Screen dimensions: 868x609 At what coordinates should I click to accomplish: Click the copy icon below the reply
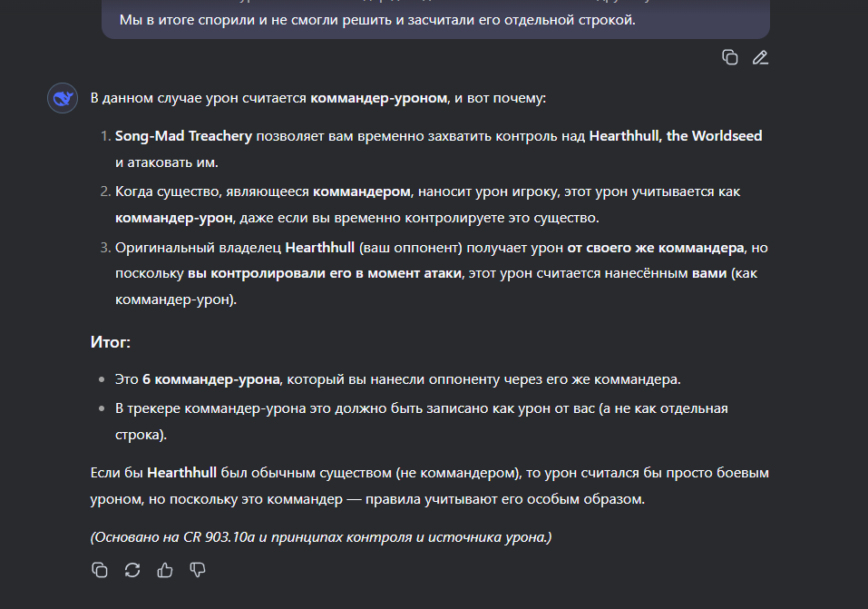click(x=100, y=570)
